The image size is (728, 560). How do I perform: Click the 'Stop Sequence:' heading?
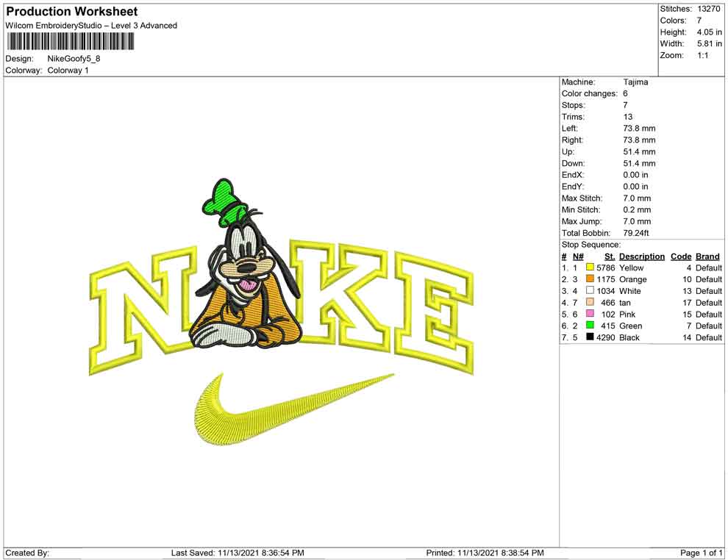tap(591, 245)
